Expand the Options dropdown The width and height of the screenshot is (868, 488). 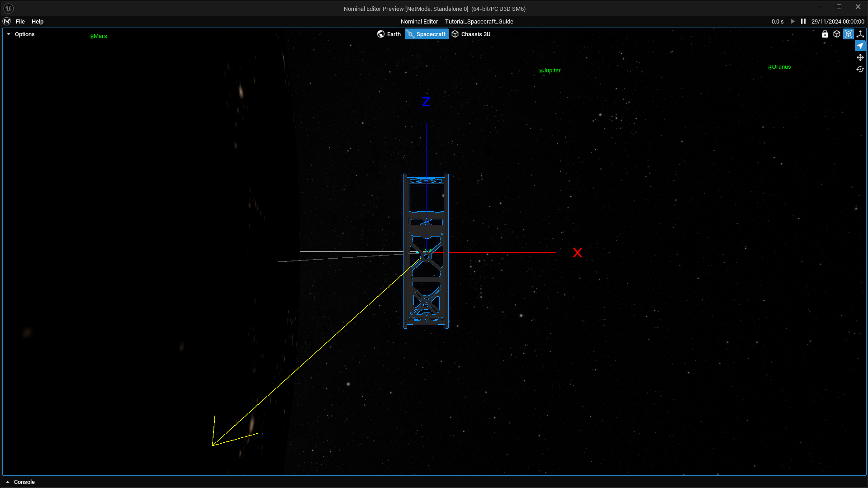pos(21,34)
